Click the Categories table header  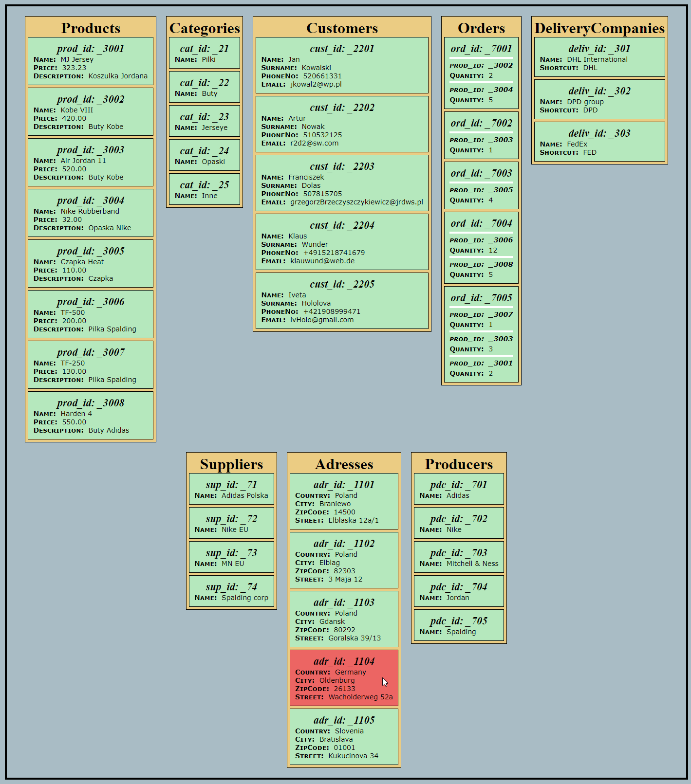205,28
